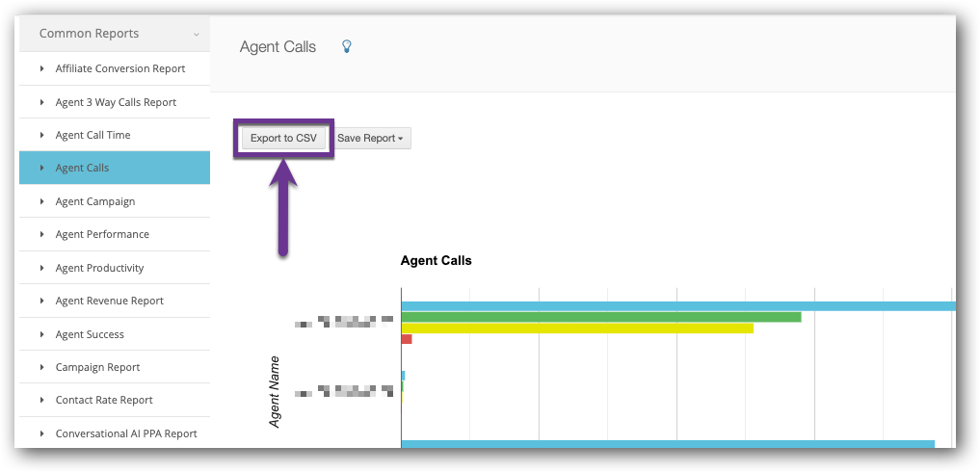
Task: Click the Common Reports header text
Action: pyautogui.click(x=89, y=33)
